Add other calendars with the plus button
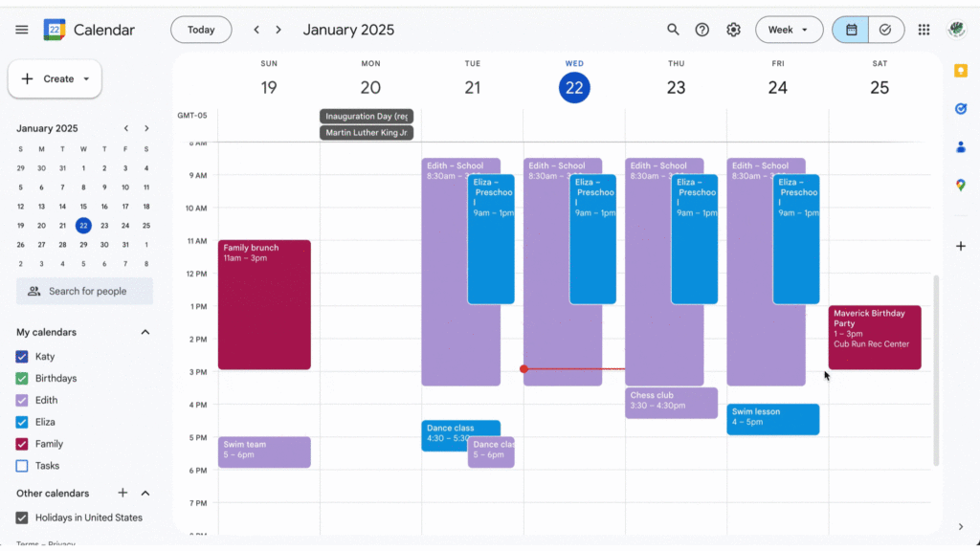980x551 pixels. coord(122,493)
